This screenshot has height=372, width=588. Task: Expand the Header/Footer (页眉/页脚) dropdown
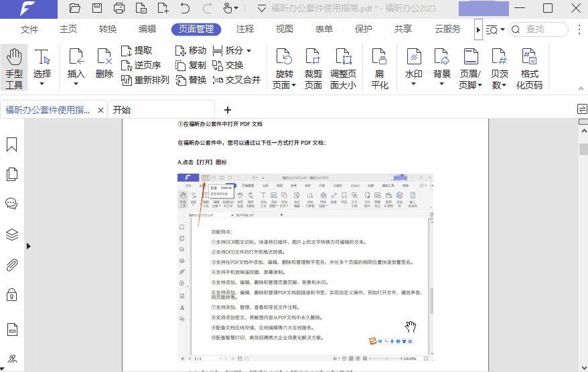point(480,86)
